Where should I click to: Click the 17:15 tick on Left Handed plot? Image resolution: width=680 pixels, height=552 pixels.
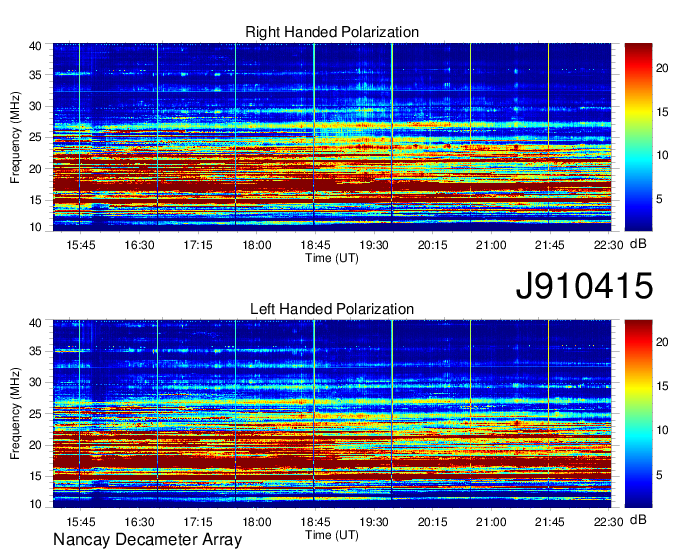point(198,522)
